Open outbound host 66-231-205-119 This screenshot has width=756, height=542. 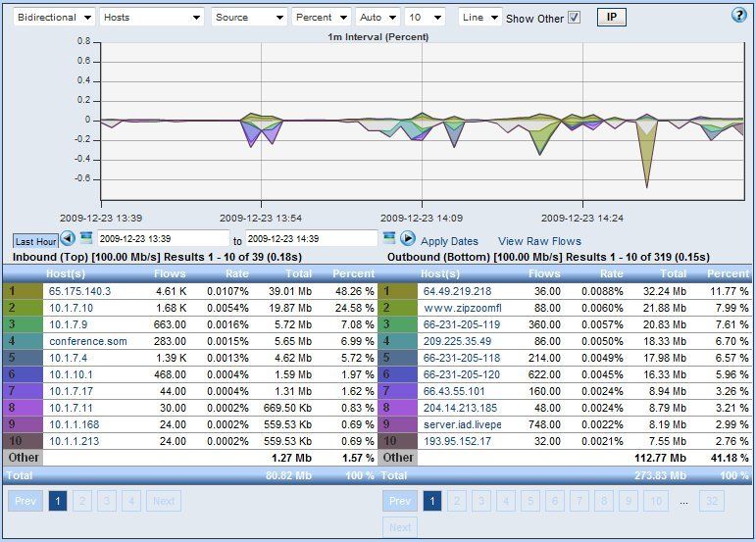coord(462,324)
